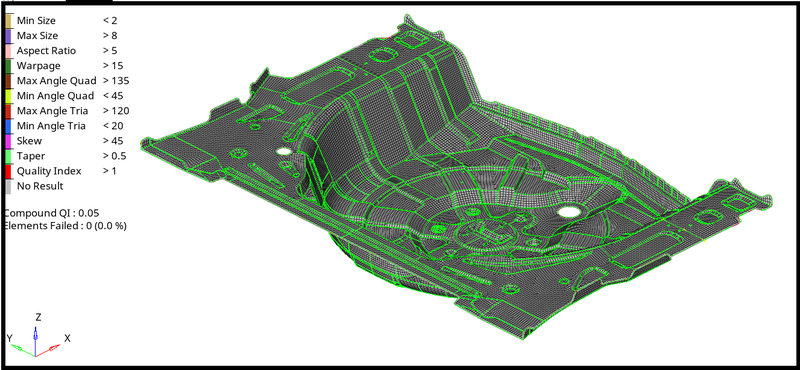Select the Max Angle Quad brown swatch

pyautogui.click(x=8, y=81)
